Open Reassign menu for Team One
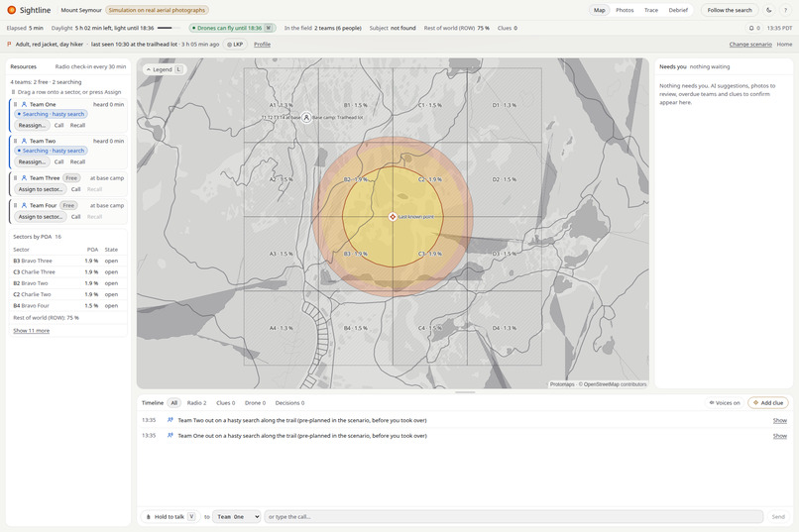Image resolution: width=799 pixels, height=532 pixels. click(32, 125)
